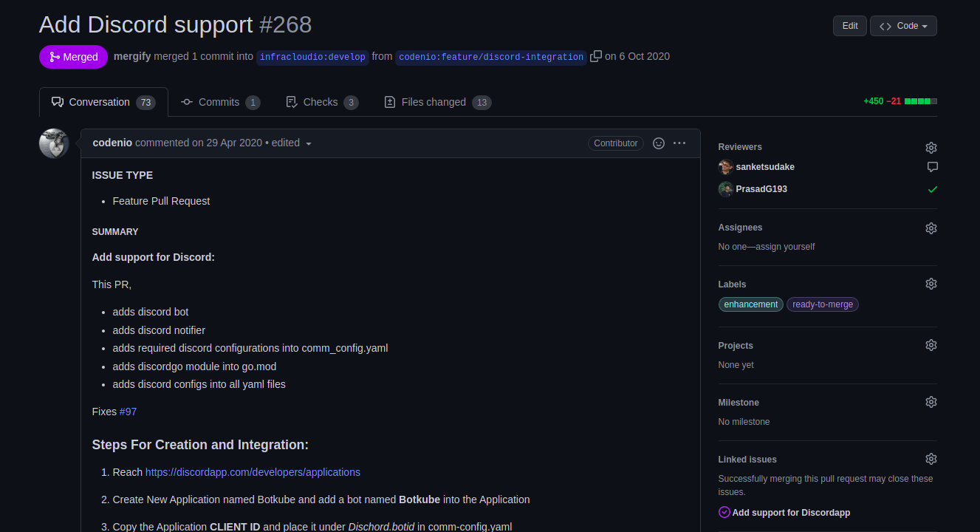Click the Edit title button

[x=850, y=26]
